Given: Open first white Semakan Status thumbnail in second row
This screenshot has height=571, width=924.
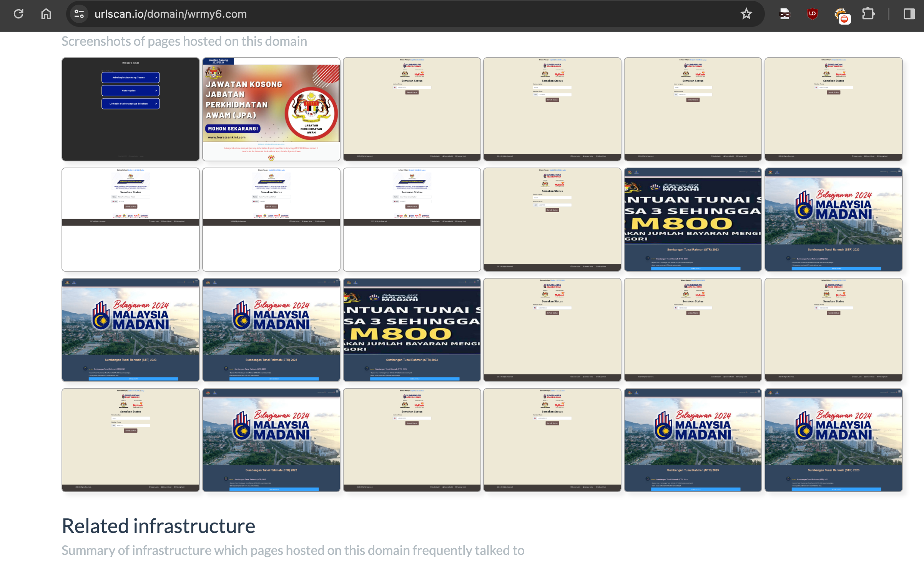Looking at the screenshot, I should click(131, 219).
